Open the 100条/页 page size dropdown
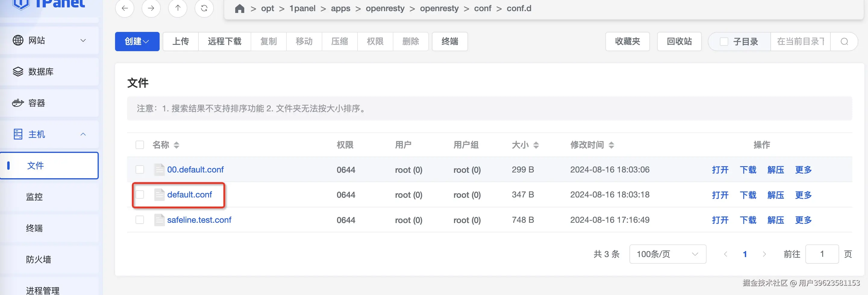 [x=667, y=254]
